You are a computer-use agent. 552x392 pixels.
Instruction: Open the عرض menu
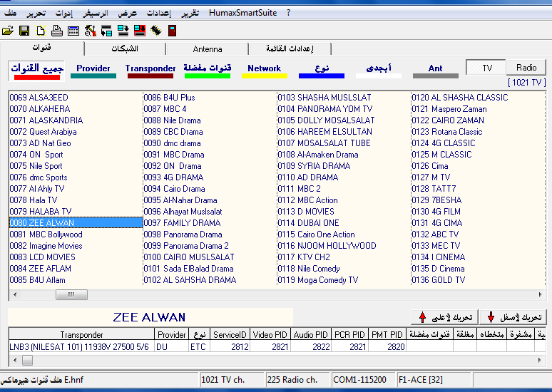(x=127, y=14)
